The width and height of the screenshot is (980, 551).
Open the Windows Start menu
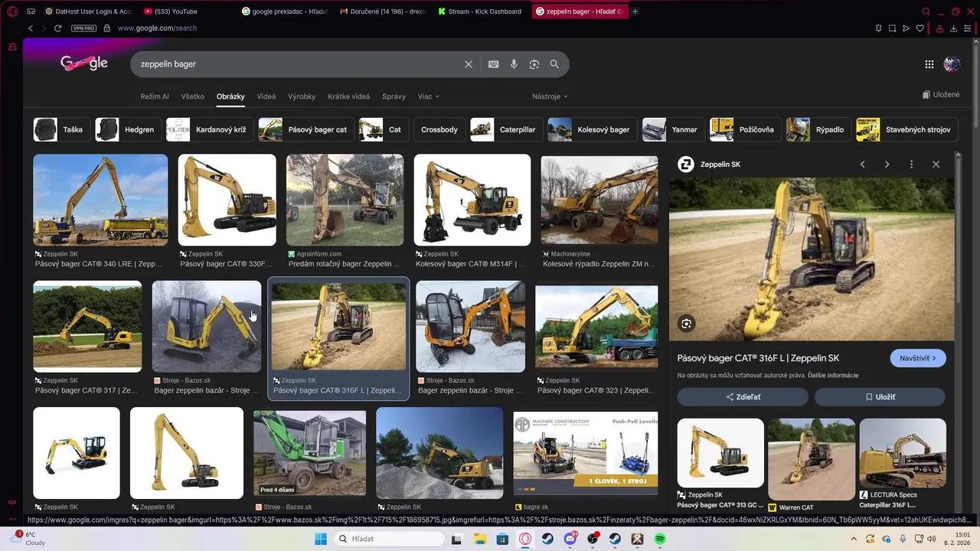tap(320, 539)
